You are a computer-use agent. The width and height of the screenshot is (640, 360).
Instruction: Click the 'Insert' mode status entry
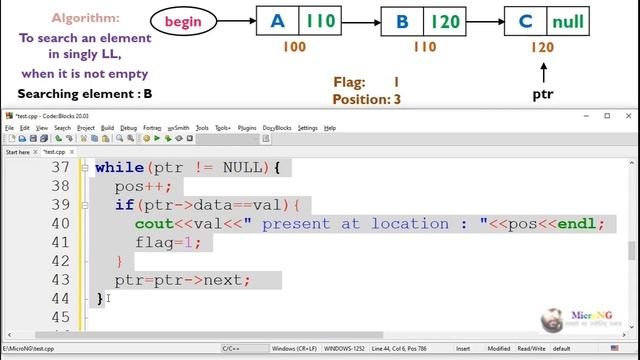pyautogui.click(x=463, y=348)
